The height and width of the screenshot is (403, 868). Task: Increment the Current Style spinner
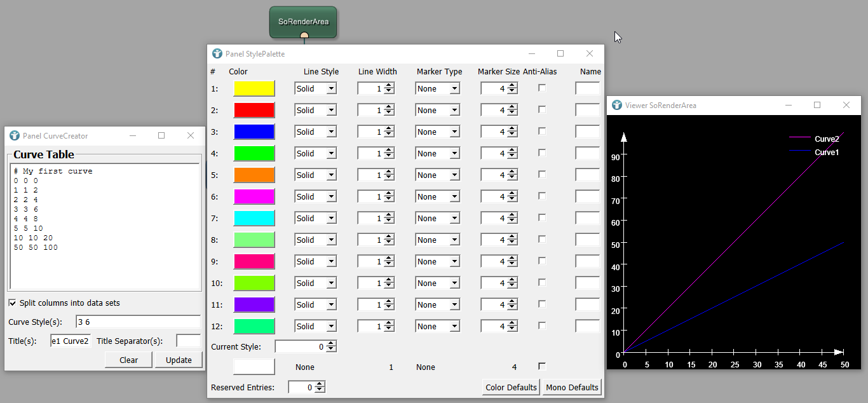pos(330,344)
